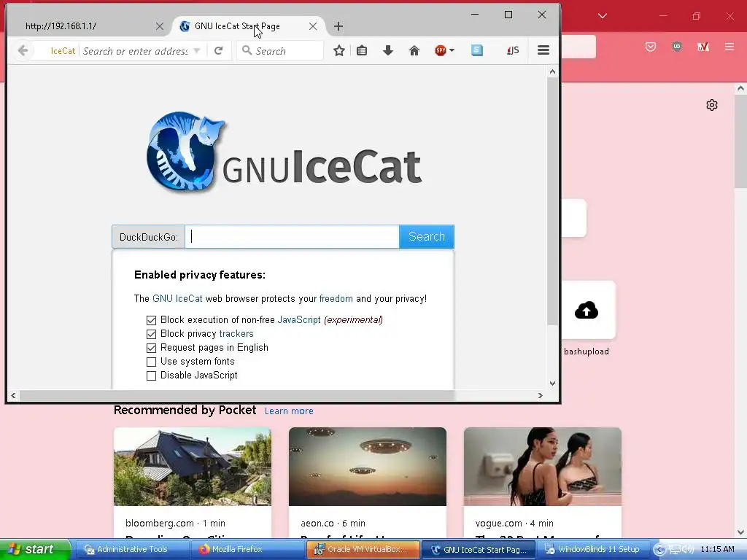This screenshot has height=560, width=747.
Task: Open the dropdown next to SPY icon
Action: point(452,50)
